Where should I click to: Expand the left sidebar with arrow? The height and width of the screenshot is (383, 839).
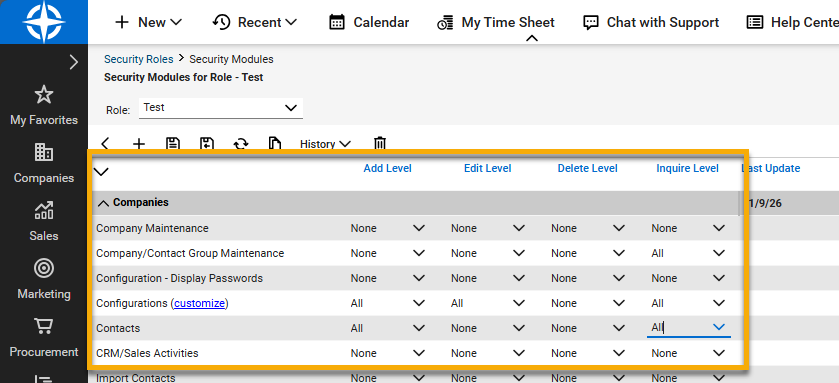[74, 63]
